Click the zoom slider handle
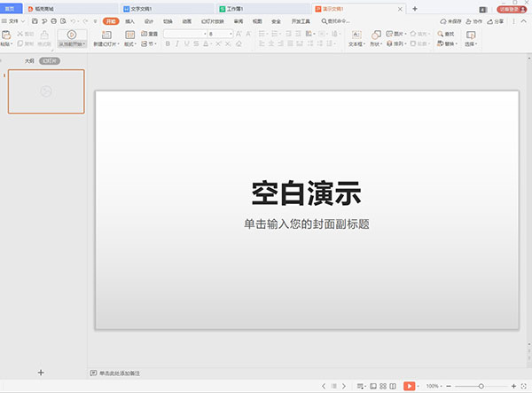The width and height of the screenshot is (532, 393). tap(481, 386)
